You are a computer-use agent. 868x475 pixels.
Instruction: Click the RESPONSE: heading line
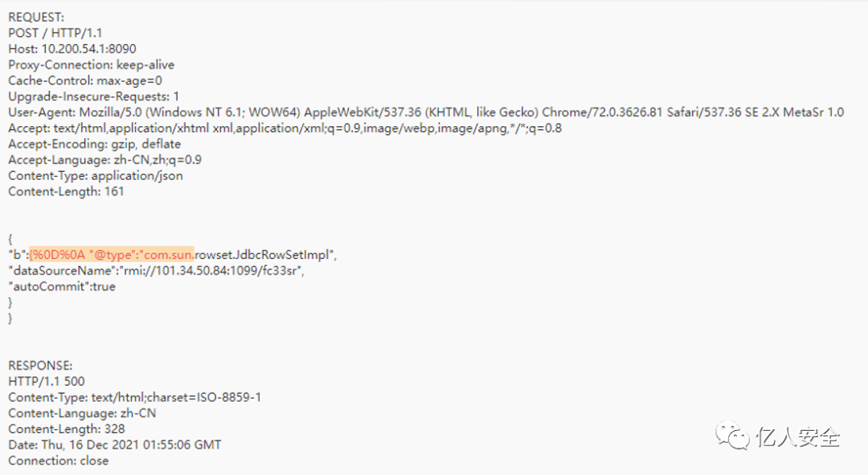tap(40, 366)
